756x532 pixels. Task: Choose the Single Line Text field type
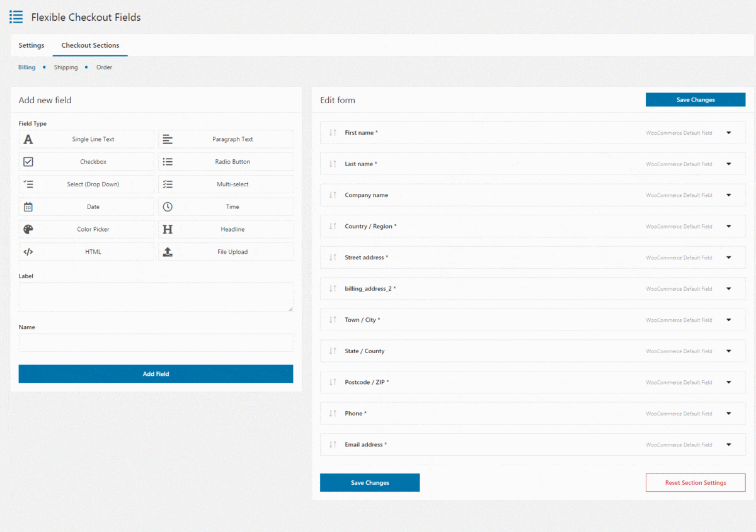coord(86,139)
